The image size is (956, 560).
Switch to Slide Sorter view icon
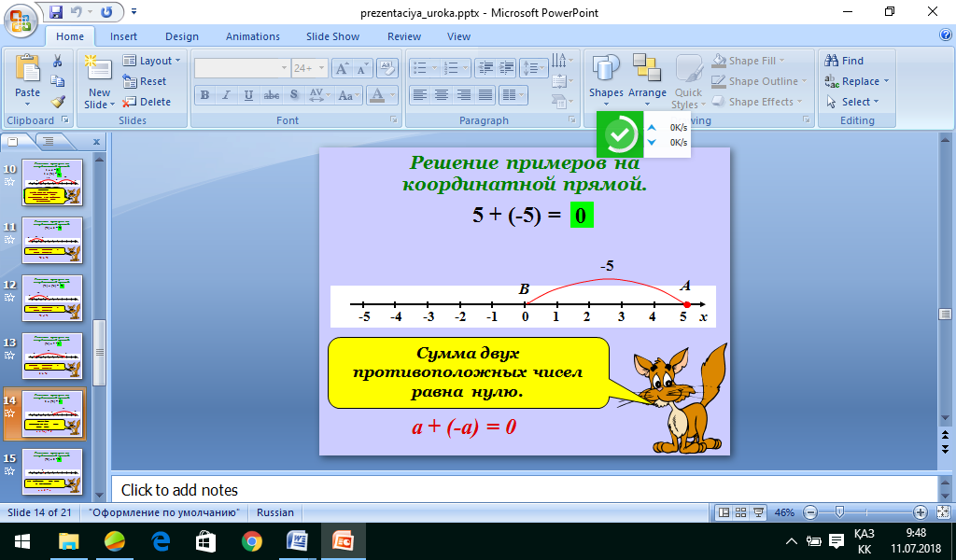(x=740, y=512)
